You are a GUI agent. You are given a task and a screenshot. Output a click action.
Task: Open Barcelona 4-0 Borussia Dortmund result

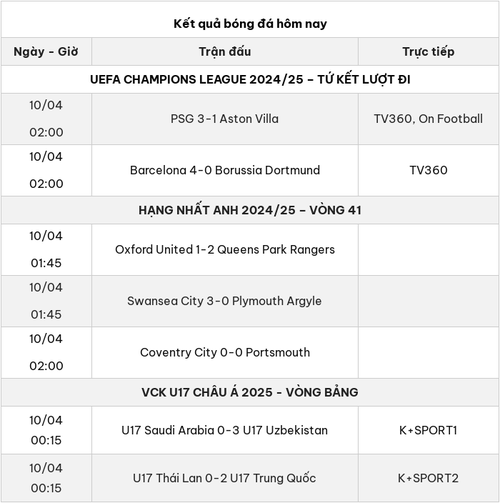(225, 170)
